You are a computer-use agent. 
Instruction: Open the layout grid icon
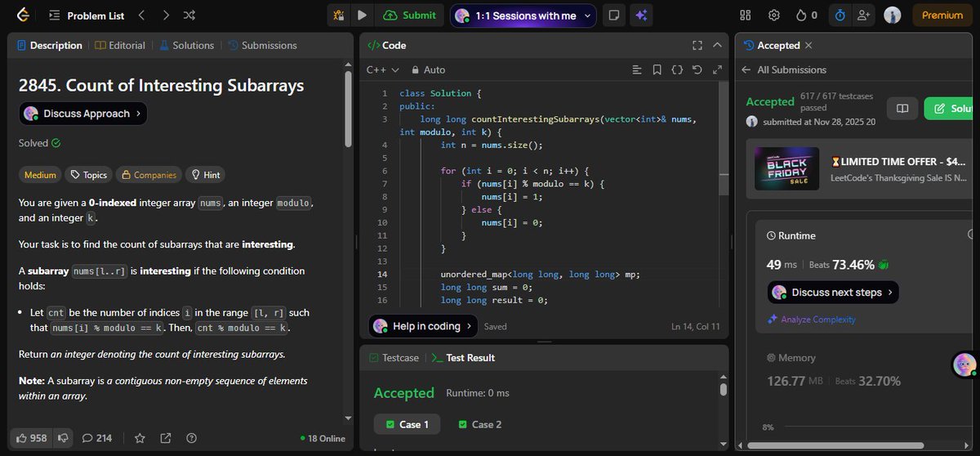pyautogui.click(x=745, y=15)
